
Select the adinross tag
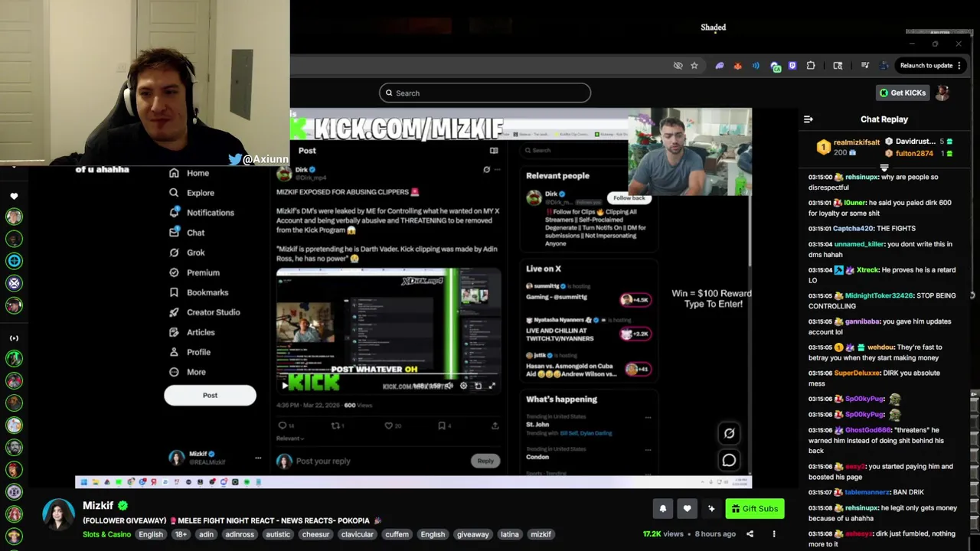[x=240, y=534]
